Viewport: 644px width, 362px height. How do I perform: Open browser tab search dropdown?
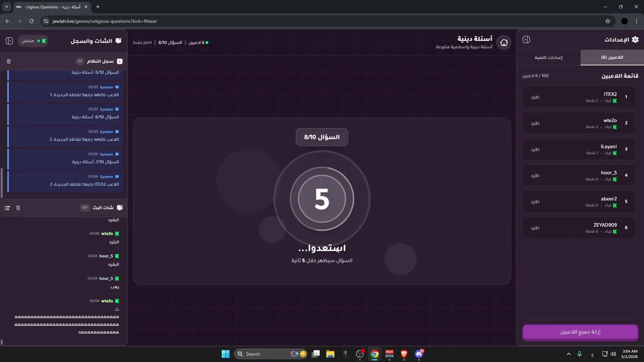click(x=7, y=7)
